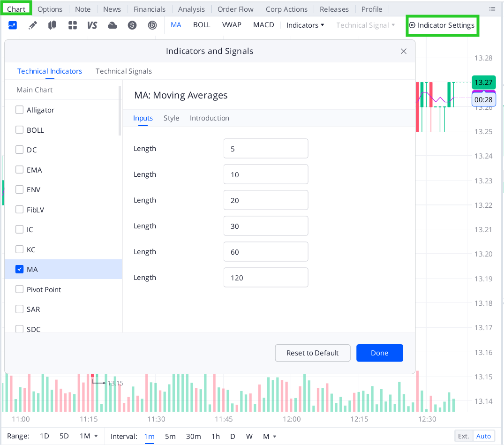Click Reset to Default
The height and width of the screenshot is (445, 504).
(312, 353)
